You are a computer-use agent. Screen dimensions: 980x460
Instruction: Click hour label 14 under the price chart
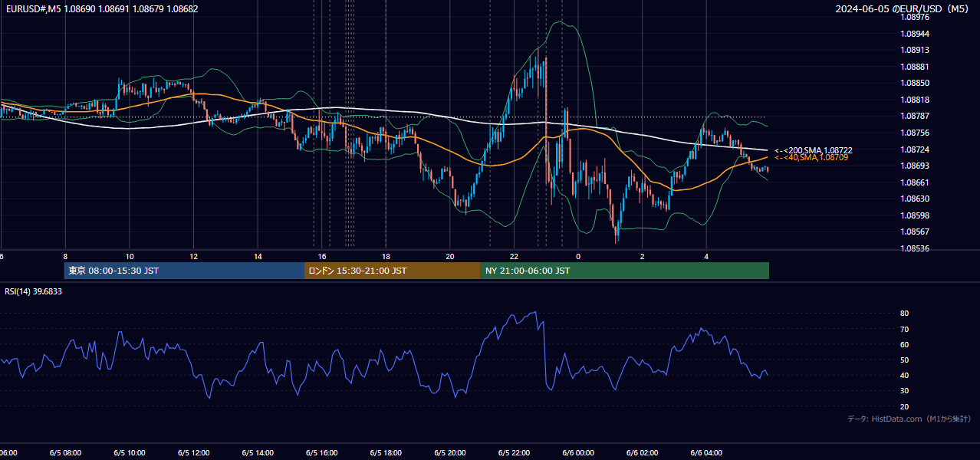(258, 256)
